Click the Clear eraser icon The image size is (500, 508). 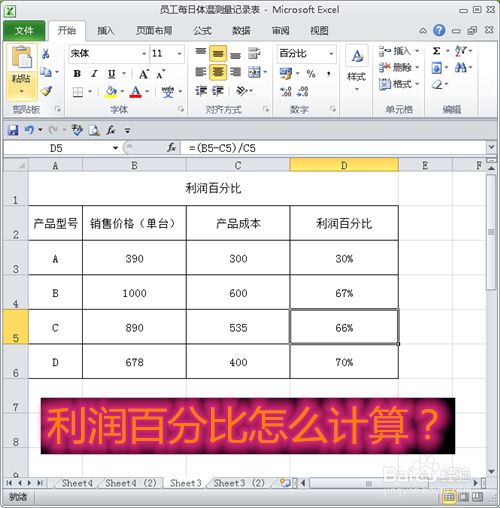437,84
